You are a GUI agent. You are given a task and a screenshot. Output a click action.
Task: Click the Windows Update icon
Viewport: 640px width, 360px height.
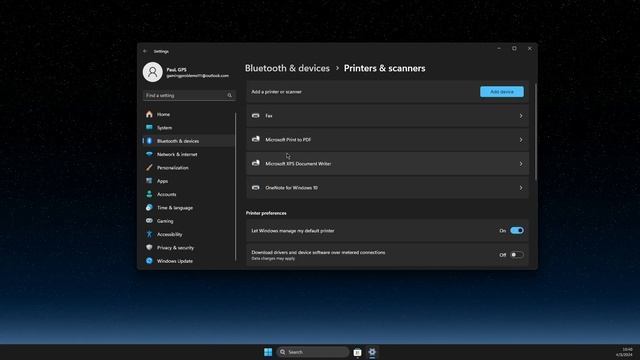[149, 261]
